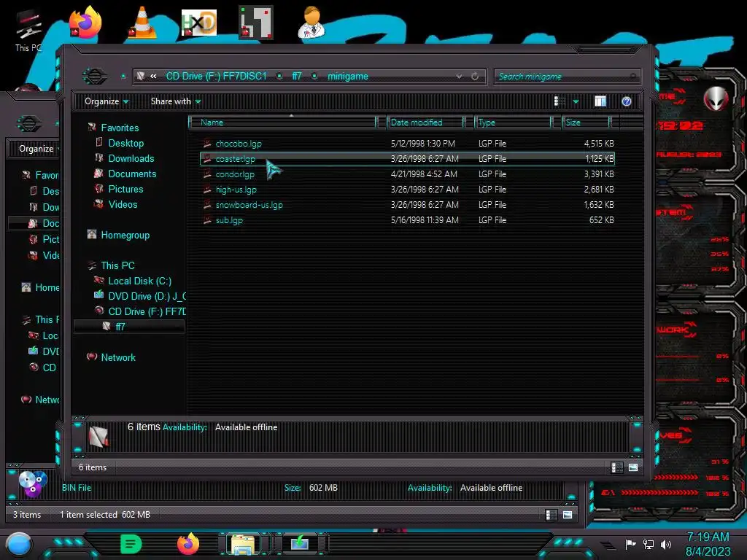
Task: Open CD Drive (F:) in the navigation tree
Action: (147, 311)
